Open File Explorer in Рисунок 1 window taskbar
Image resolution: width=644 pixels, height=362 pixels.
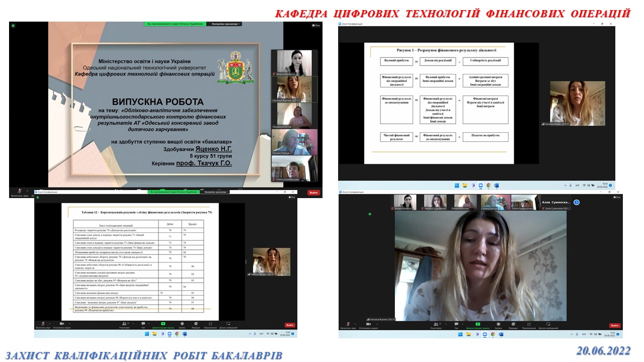465,186
